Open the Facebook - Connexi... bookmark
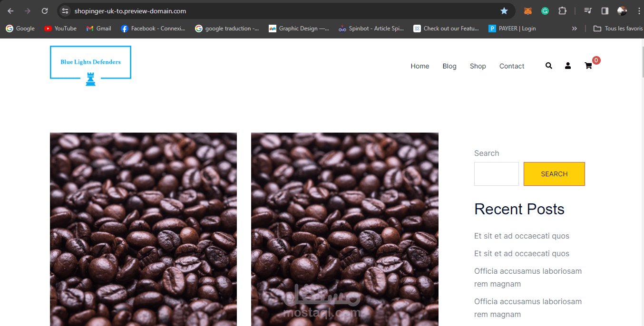This screenshot has height=326, width=644. [153, 29]
